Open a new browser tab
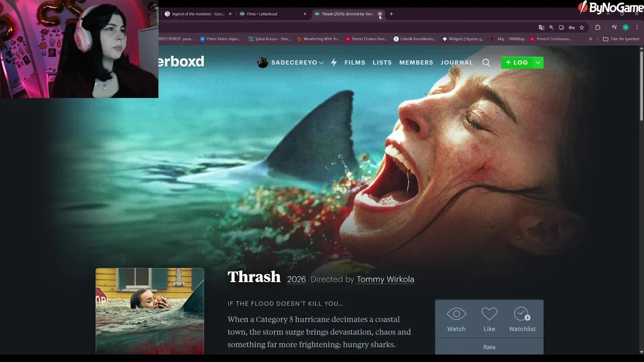Image resolution: width=644 pixels, height=362 pixels. (391, 14)
